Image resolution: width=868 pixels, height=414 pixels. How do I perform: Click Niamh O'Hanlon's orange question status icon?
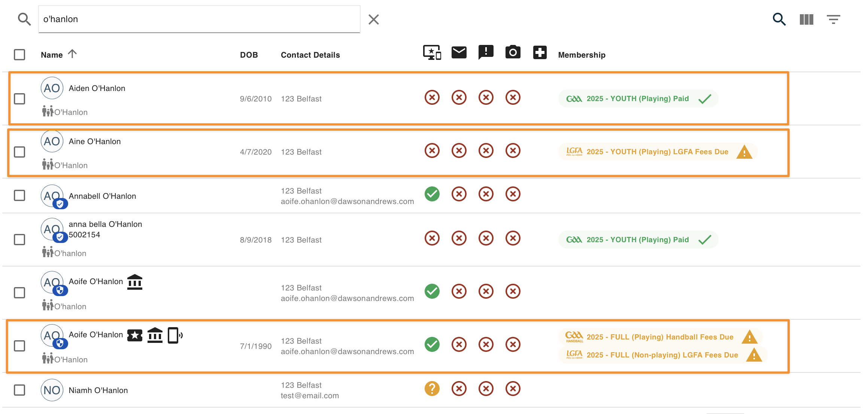(432, 389)
